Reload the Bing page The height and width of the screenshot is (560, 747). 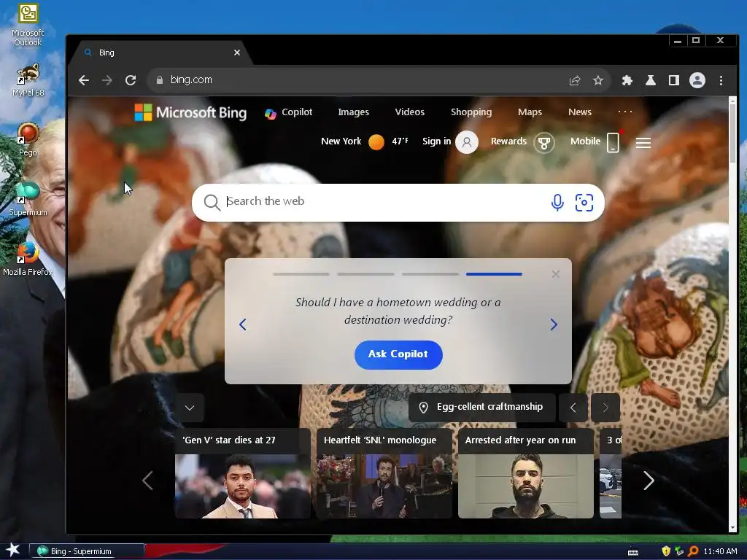(x=131, y=80)
